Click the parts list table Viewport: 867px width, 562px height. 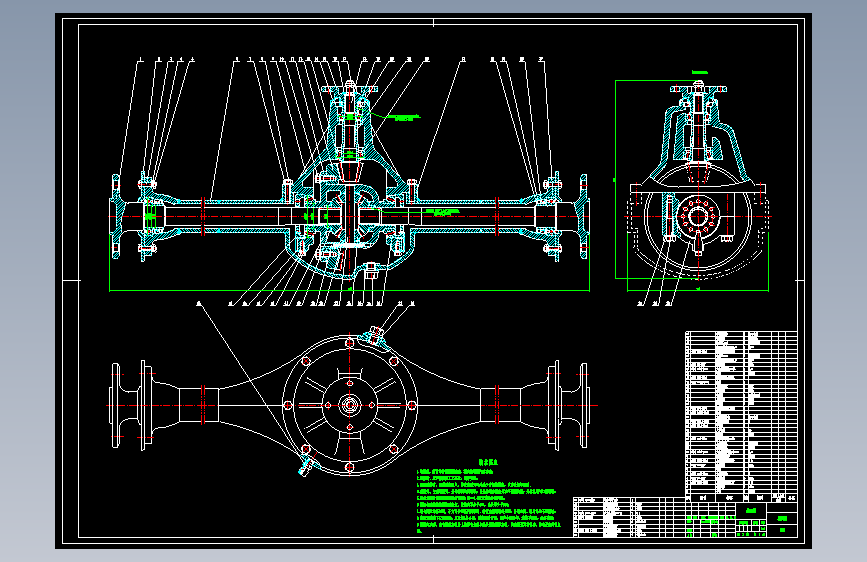[x=741, y=417]
